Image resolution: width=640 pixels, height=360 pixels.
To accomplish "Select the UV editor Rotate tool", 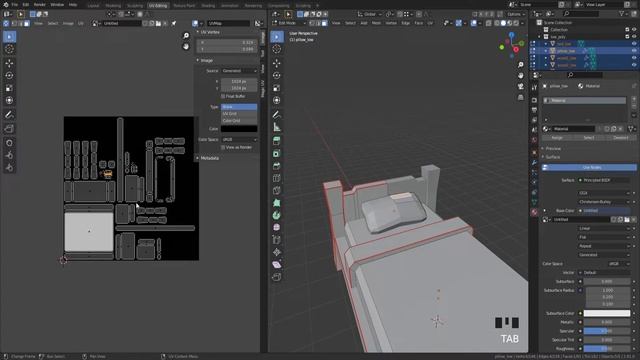I will [x=9, y=76].
